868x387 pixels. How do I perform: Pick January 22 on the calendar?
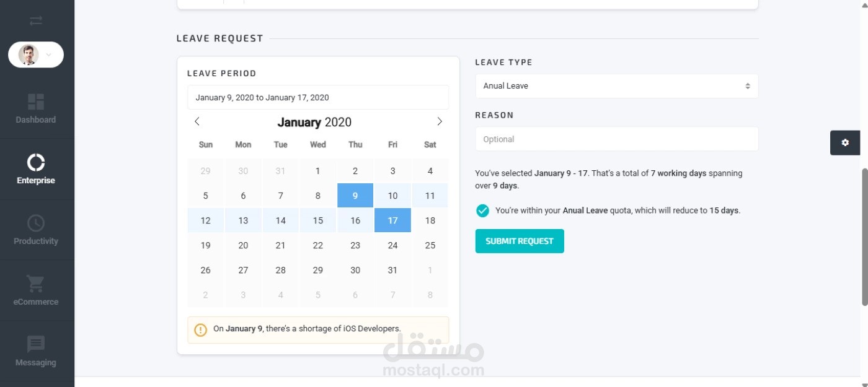[x=318, y=245]
